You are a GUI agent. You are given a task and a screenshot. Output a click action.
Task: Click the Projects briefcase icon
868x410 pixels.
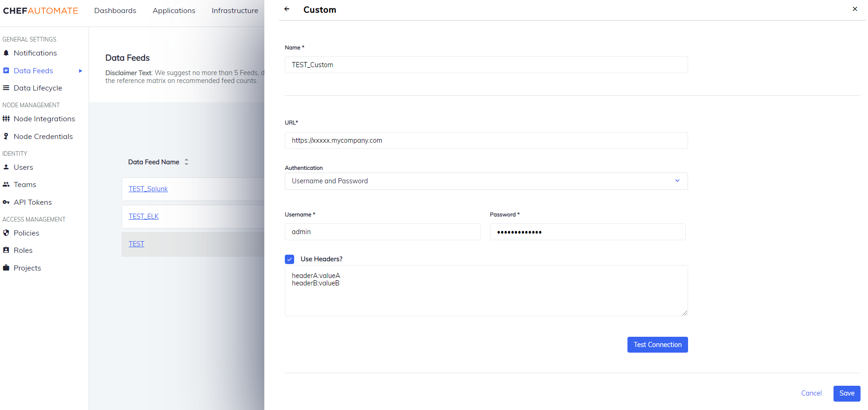[x=6, y=268]
